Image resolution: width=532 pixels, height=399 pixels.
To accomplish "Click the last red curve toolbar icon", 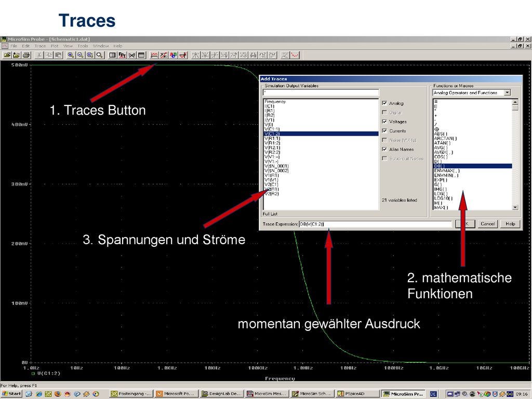I will point(295,55).
